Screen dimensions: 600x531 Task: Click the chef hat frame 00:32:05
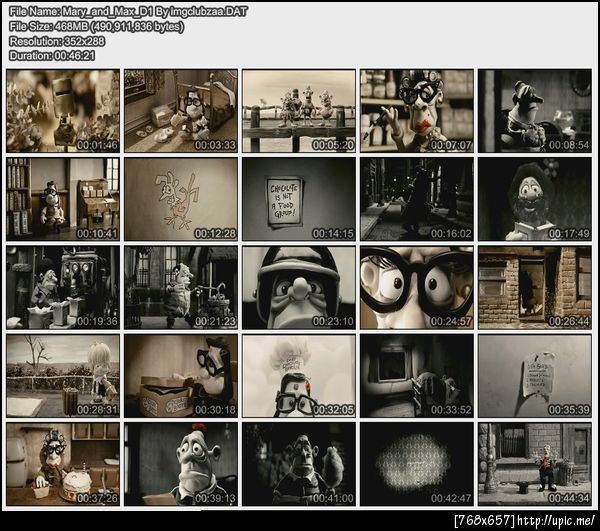[x=298, y=376]
